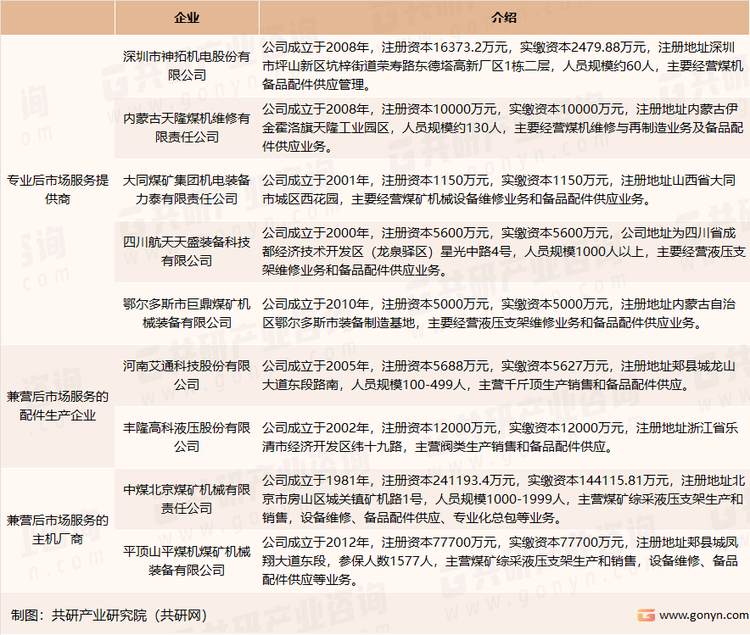750x635 pixels.
Task: Click the description mentioning 注册资本16373.2万元
Action: click(504, 66)
